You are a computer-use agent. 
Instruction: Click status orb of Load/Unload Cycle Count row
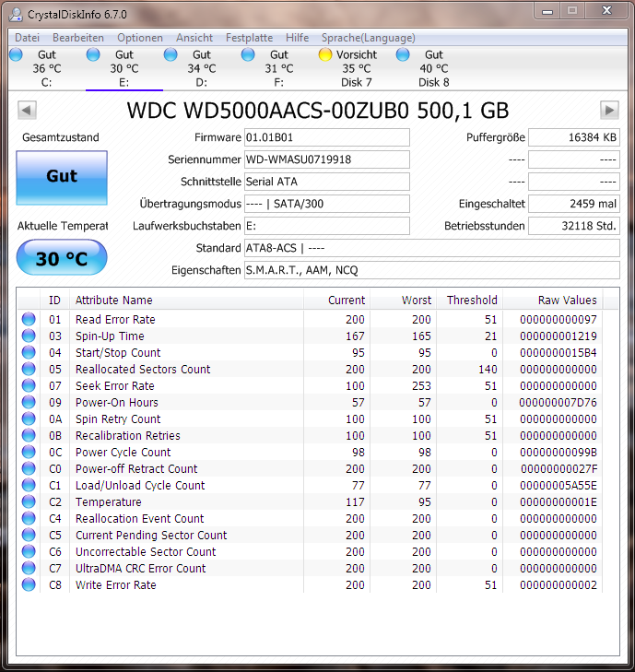29,485
